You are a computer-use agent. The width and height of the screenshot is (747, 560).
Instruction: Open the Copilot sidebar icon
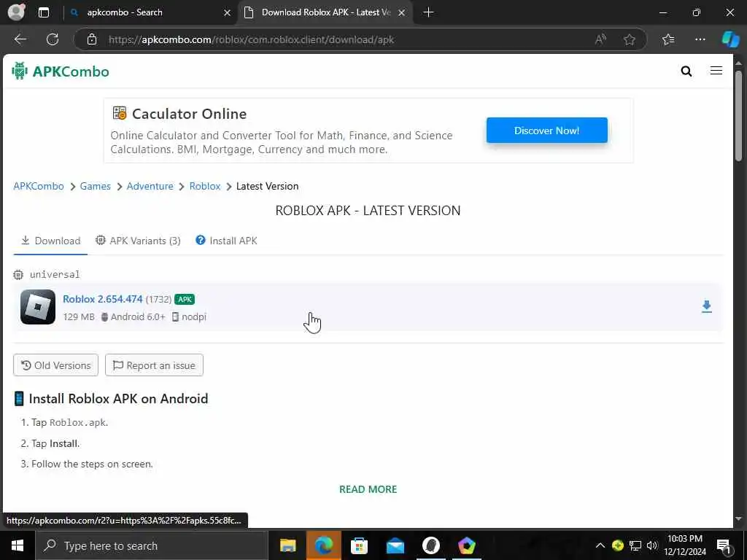pos(730,39)
